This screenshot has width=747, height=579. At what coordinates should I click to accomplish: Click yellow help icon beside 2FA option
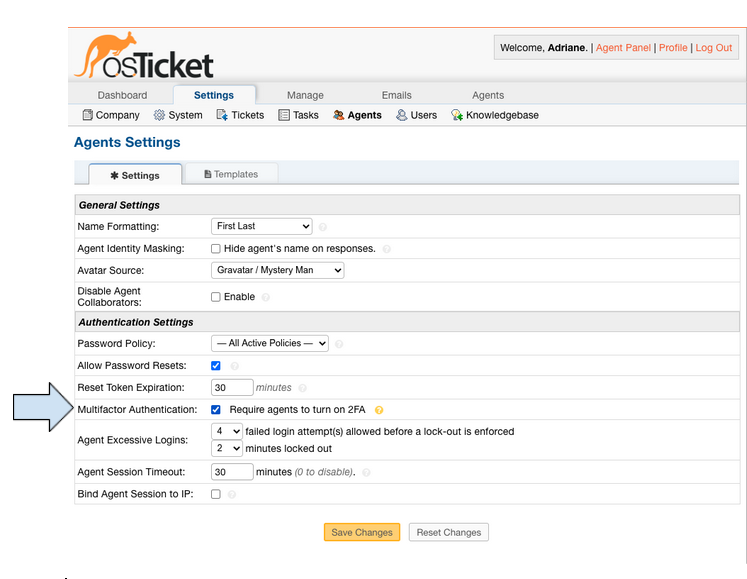(x=379, y=410)
